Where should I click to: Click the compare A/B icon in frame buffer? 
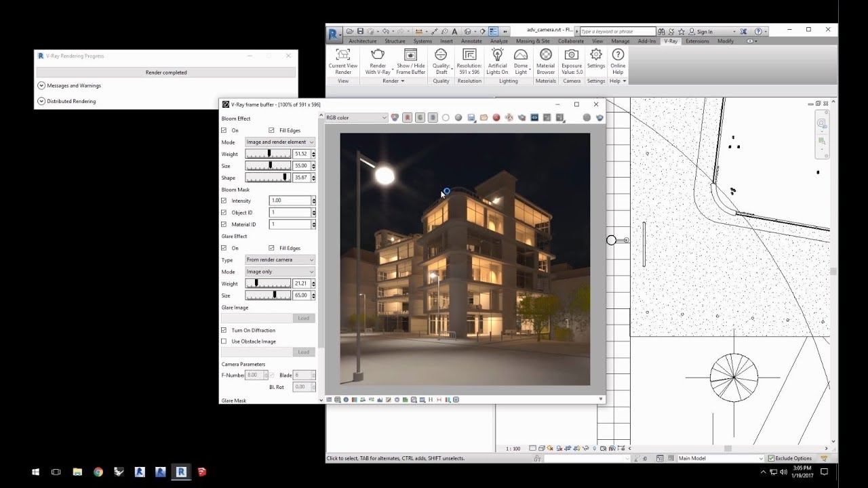coord(534,117)
